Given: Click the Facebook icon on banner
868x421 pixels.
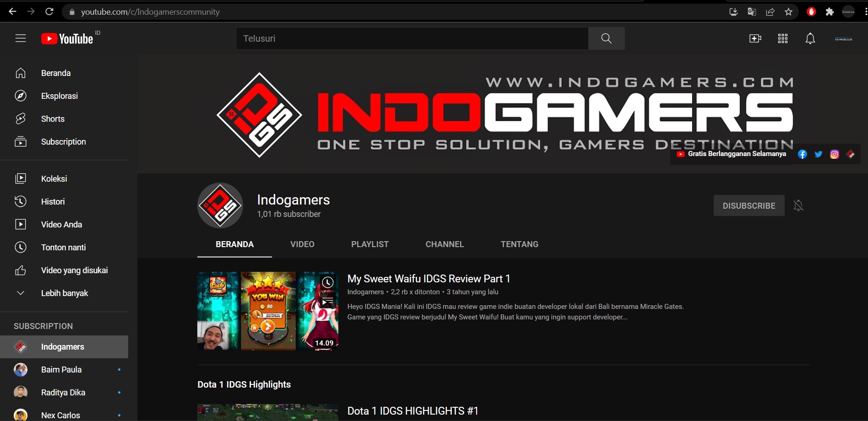Looking at the screenshot, I should (x=803, y=154).
